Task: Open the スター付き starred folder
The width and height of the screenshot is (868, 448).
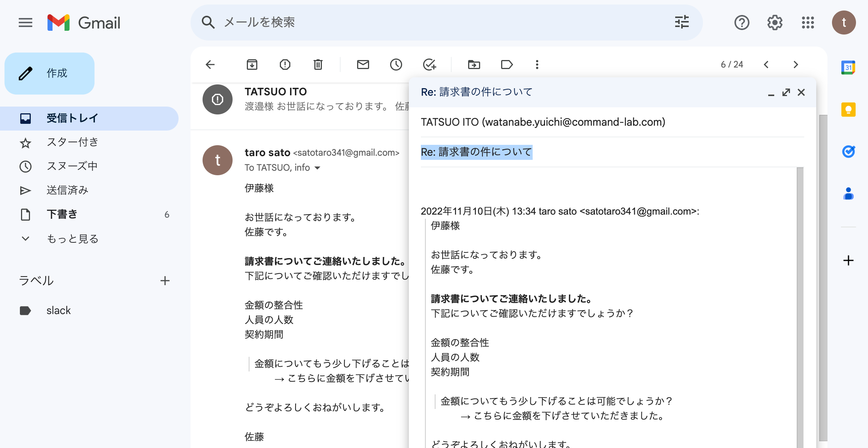Action: pyautogui.click(x=89, y=143)
